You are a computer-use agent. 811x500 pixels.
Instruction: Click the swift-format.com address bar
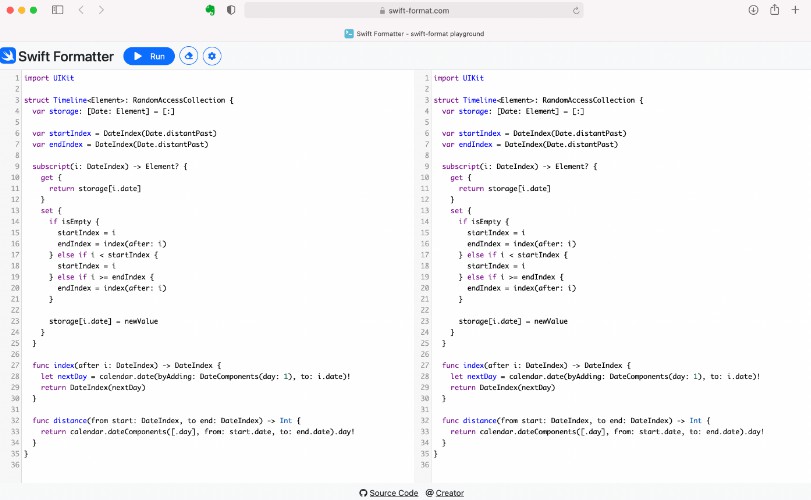414,10
